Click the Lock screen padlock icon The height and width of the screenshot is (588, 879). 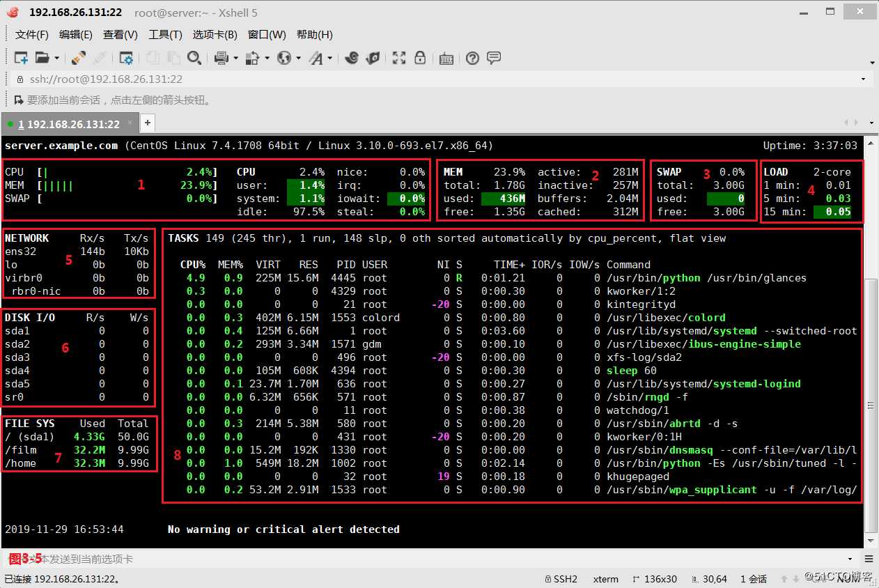(x=420, y=59)
